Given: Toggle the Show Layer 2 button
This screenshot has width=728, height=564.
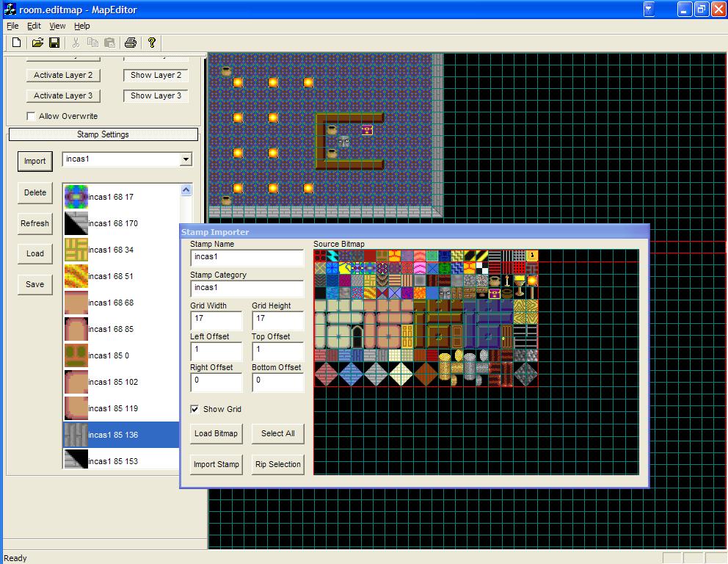Looking at the screenshot, I should [156, 75].
